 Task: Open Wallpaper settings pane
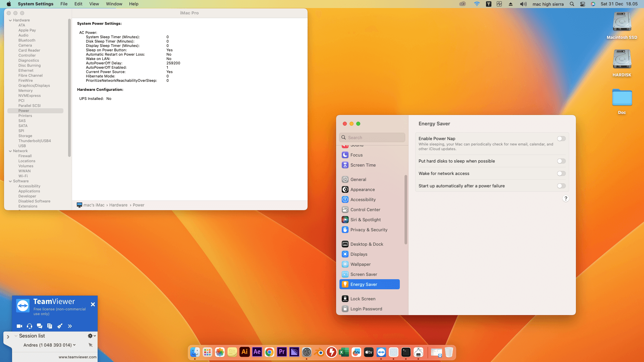tap(360, 264)
